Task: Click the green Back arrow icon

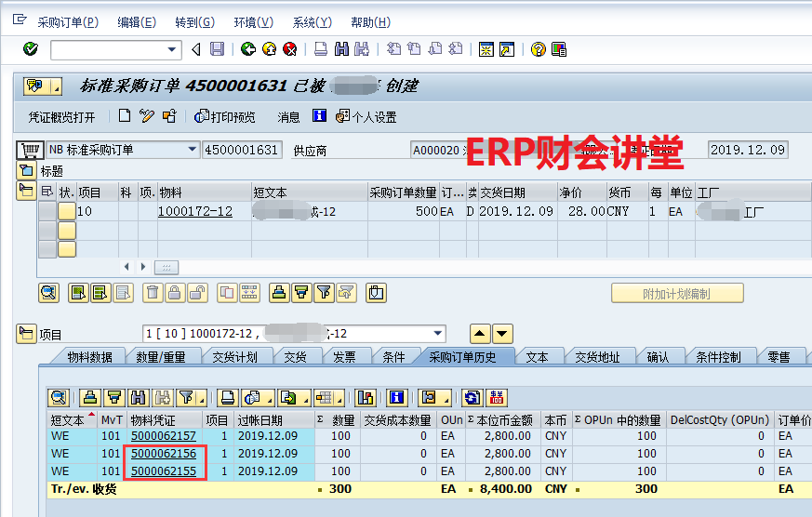Action: pos(247,49)
